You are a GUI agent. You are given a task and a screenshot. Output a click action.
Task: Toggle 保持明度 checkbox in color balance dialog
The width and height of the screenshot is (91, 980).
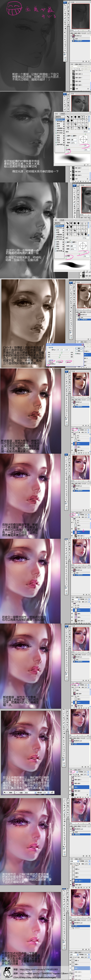pos(49,364)
